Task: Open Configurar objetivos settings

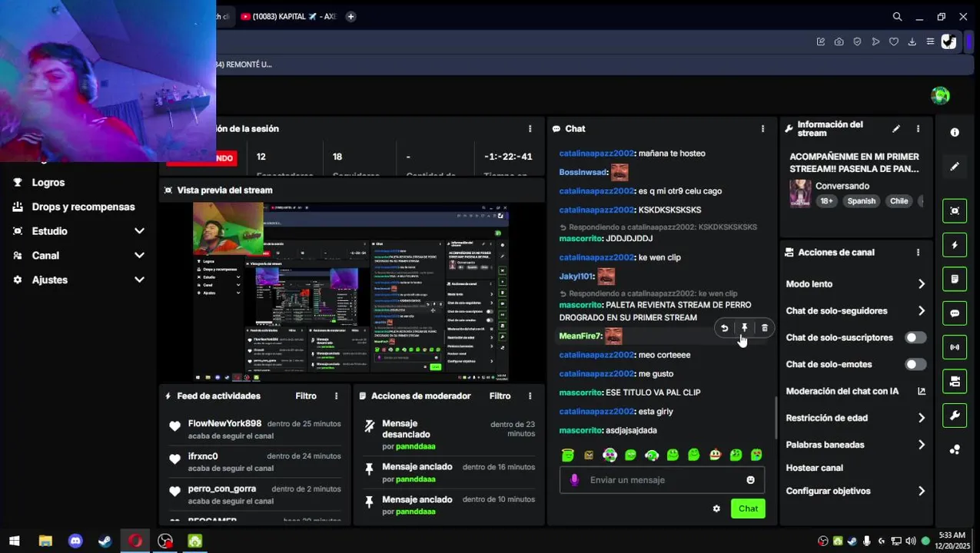Action: 855,491
